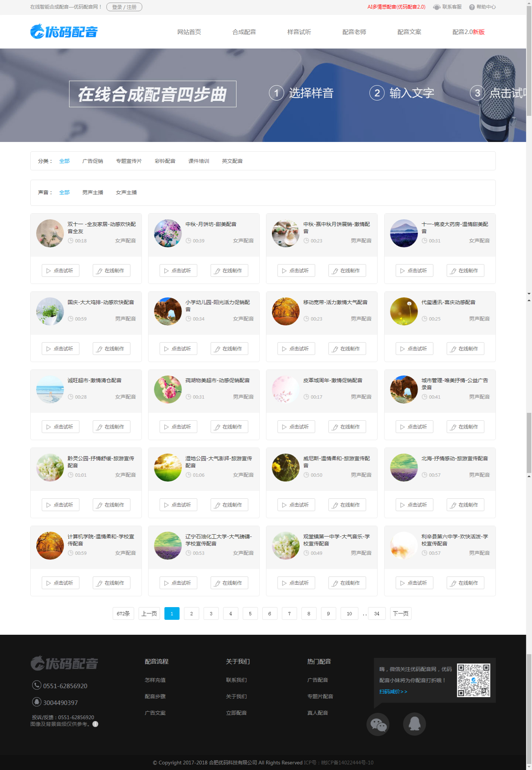Open the 扫码减价>> link in footer

393,692
